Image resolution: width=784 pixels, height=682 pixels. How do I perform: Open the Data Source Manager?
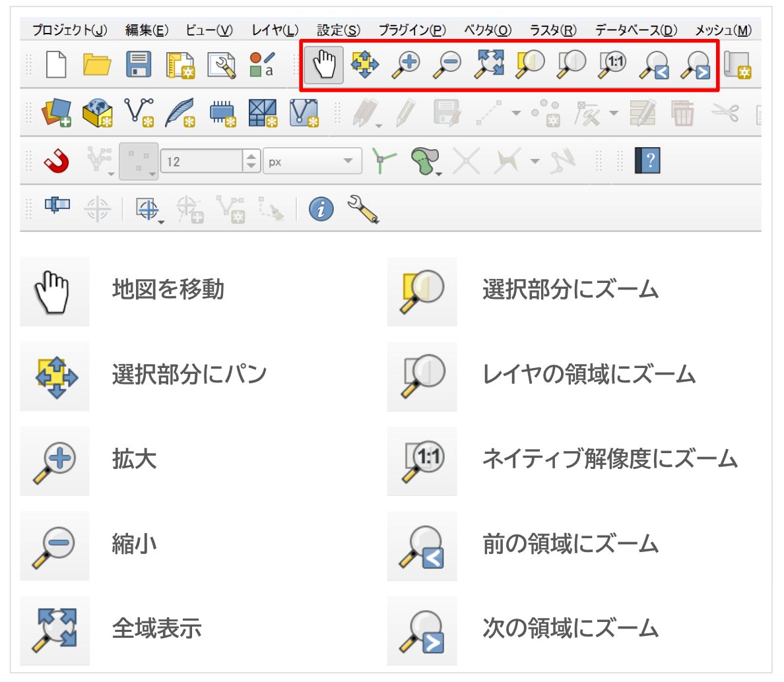tap(56, 112)
